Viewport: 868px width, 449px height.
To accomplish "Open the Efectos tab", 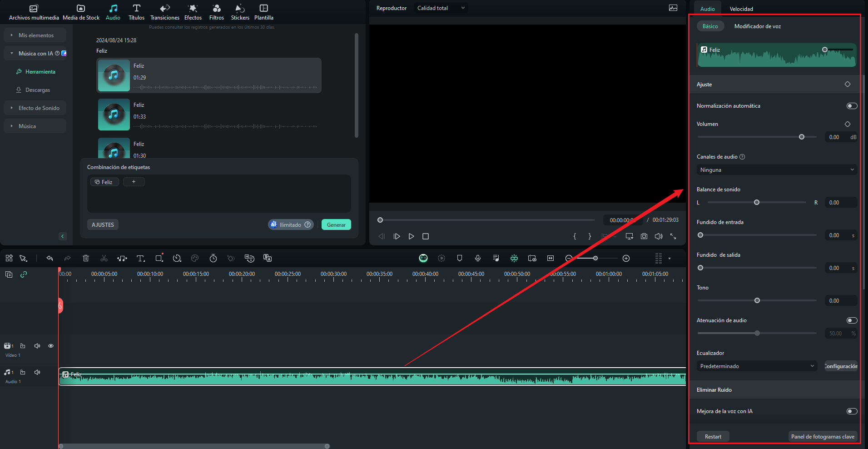I will (193, 12).
